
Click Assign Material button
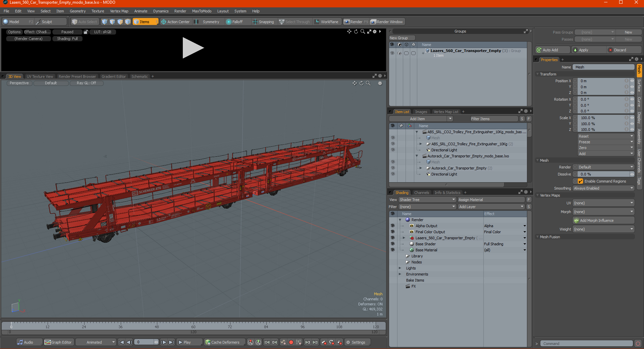click(491, 200)
